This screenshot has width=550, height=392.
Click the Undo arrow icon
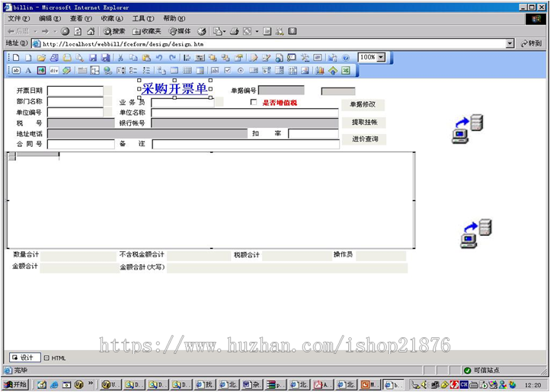(x=159, y=58)
